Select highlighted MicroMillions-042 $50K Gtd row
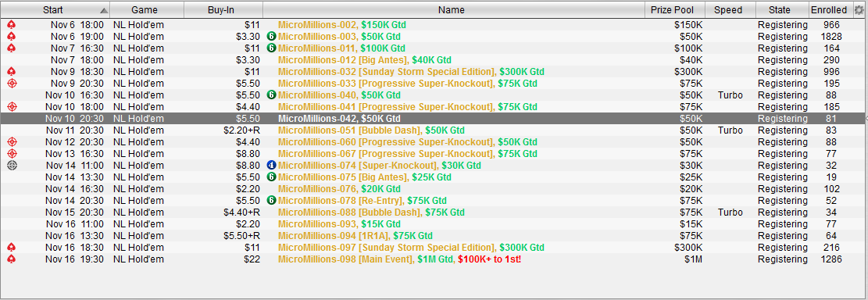This screenshot has width=868, height=300. pos(432,119)
